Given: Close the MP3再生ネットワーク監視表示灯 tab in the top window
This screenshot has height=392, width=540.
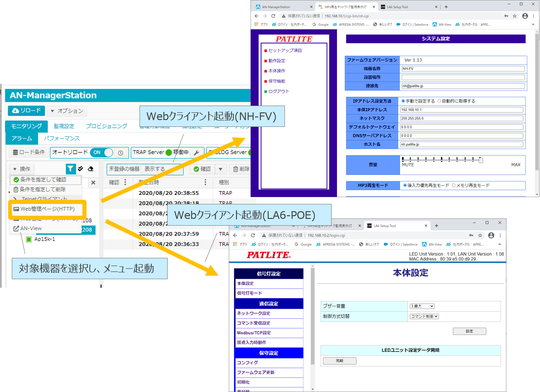Looking at the screenshot, I should click(374, 7).
